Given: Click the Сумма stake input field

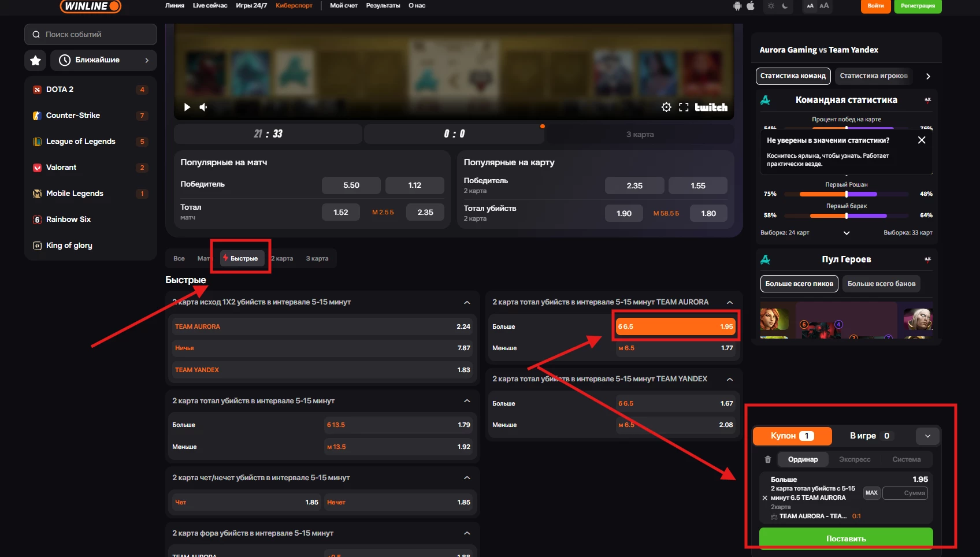Looking at the screenshot, I should 905,493.
